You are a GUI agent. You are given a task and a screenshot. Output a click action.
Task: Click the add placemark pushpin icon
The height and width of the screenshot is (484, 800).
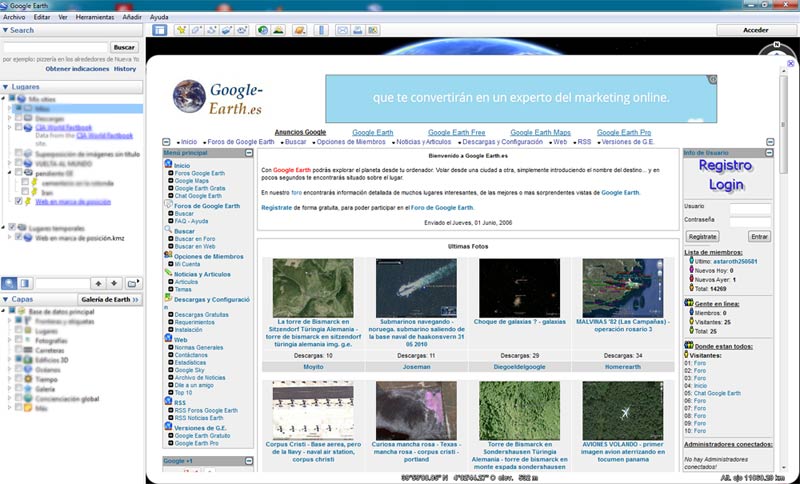pos(181,30)
